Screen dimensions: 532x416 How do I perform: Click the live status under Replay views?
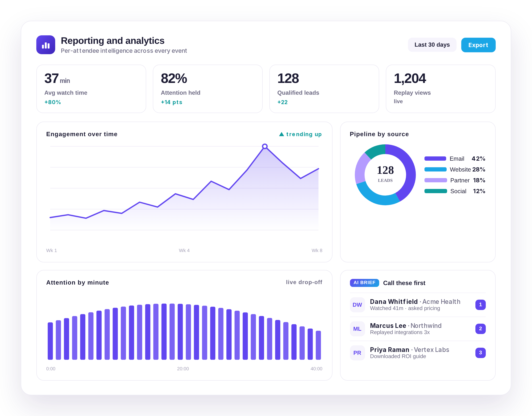(x=398, y=101)
